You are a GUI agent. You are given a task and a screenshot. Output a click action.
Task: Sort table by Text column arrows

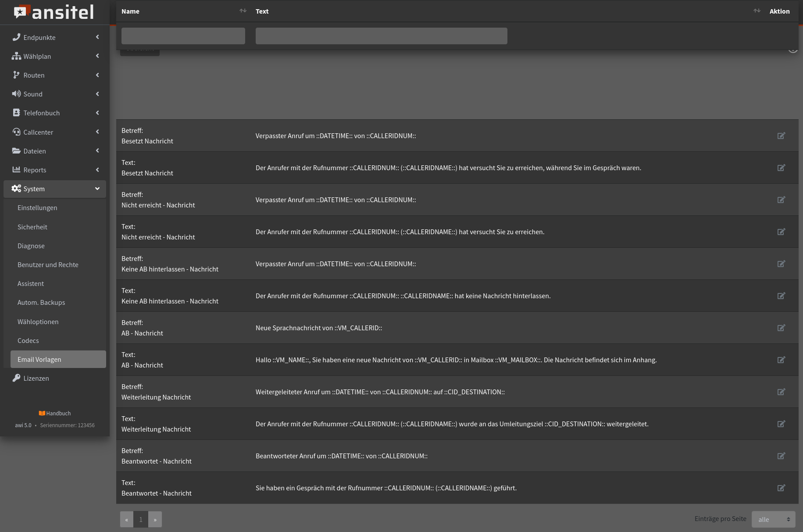[757, 11]
